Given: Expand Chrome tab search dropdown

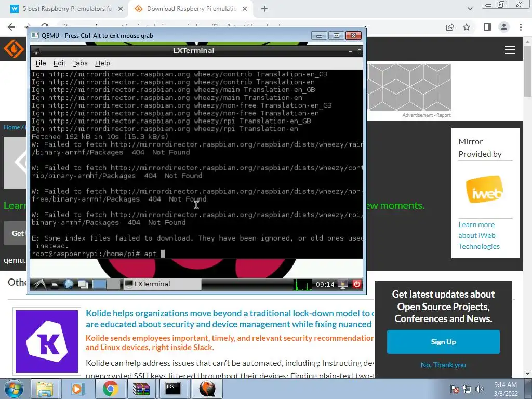Looking at the screenshot, I should point(470,9).
